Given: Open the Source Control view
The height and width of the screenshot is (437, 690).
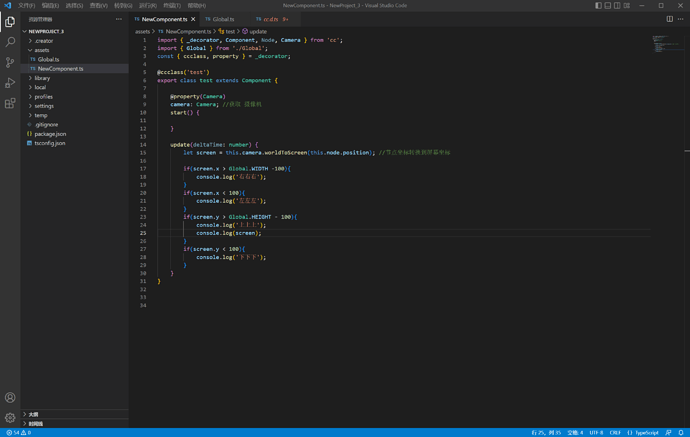Looking at the screenshot, I should tap(10, 62).
